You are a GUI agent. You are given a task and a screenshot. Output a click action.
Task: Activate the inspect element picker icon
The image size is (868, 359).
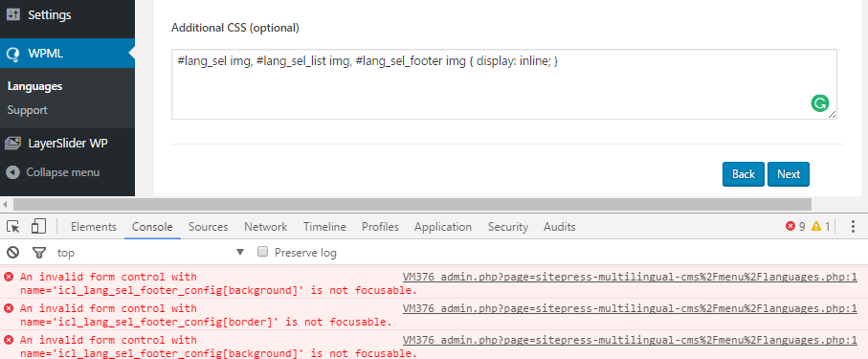(x=12, y=227)
